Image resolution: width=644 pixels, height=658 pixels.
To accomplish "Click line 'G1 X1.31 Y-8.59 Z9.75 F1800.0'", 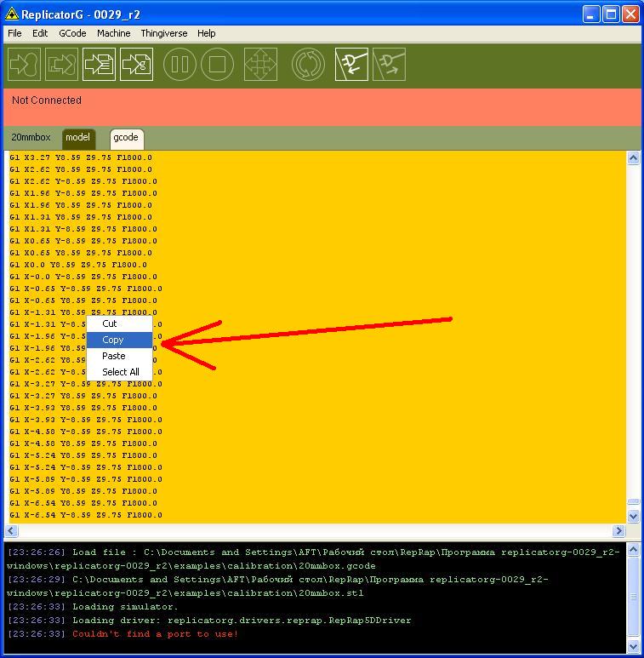I will [x=83, y=229].
